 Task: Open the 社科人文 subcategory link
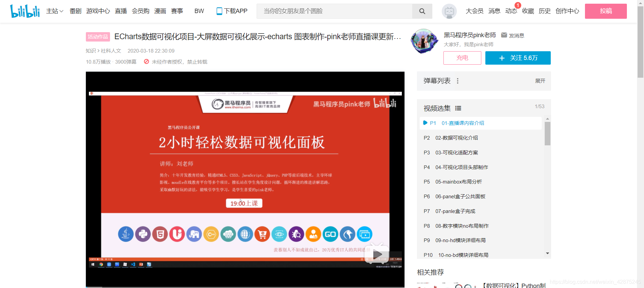[111, 51]
